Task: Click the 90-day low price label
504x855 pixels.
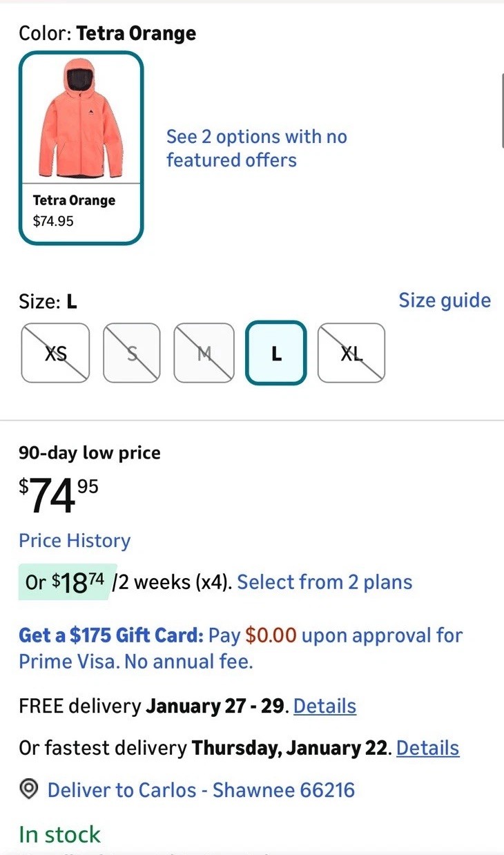Action: (90, 453)
